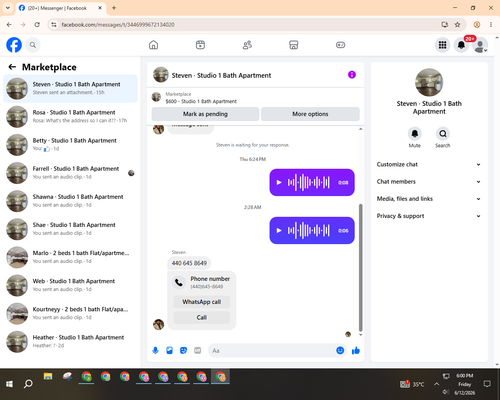The image size is (500, 400).
Task: Open the account profile avatar menu
Action: [x=480, y=45]
